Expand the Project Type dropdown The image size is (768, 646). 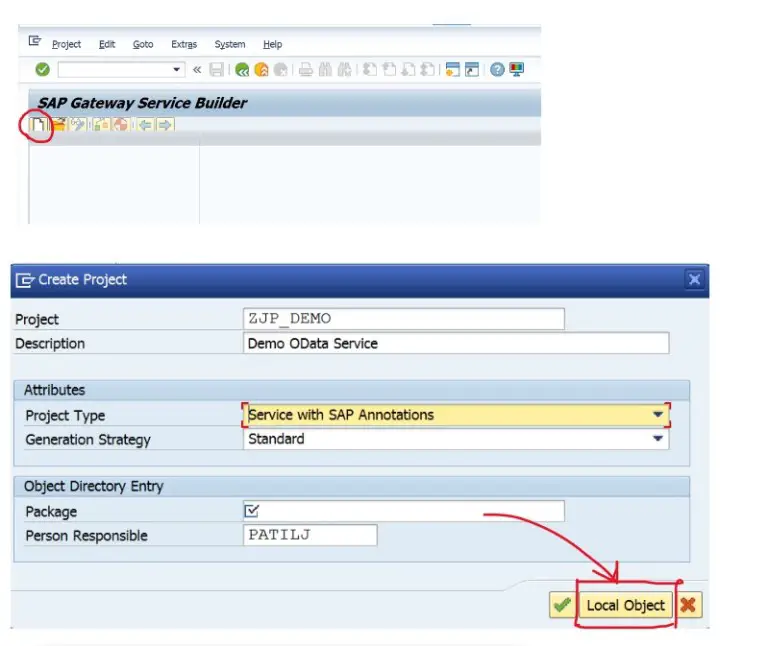click(x=658, y=415)
